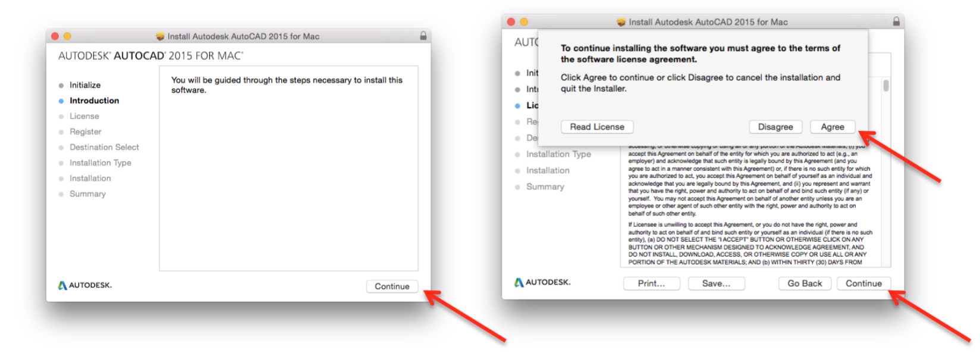Click lock icon in right installer title bar
The width and height of the screenshot is (980, 356).
pyautogui.click(x=896, y=21)
